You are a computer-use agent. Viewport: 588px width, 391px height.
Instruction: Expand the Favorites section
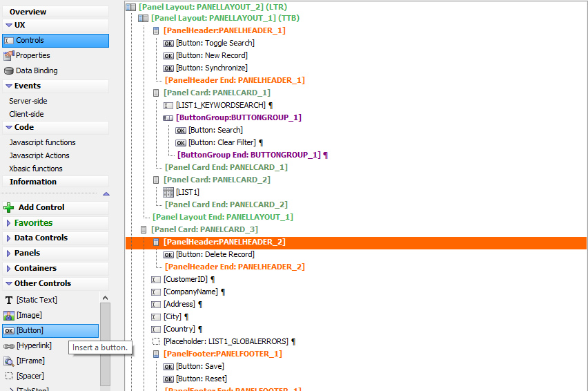pyautogui.click(x=8, y=223)
